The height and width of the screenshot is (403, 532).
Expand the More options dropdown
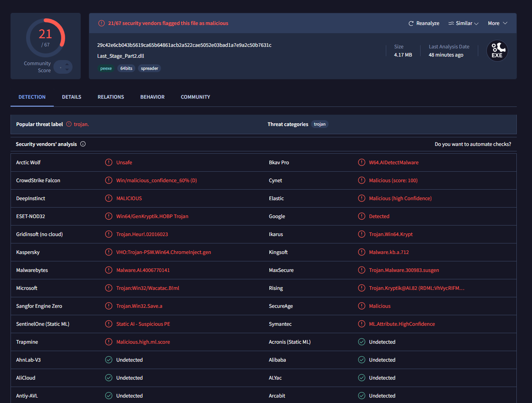[x=498, y=23]
